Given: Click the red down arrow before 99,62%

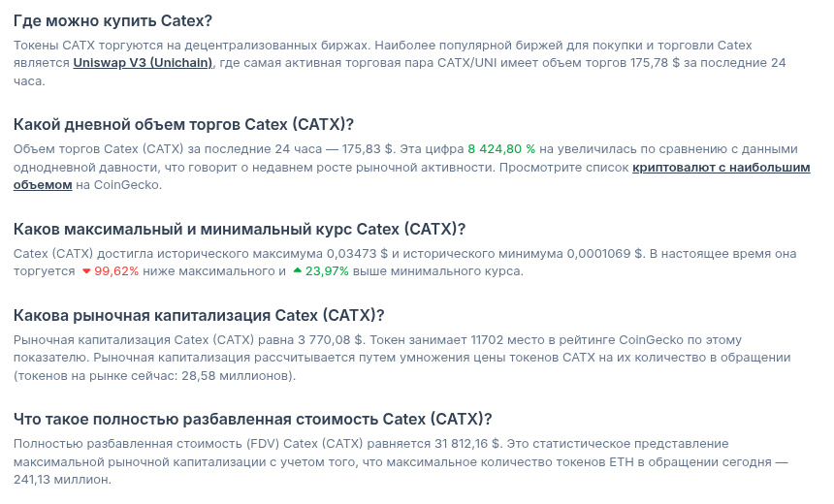Looking at the screenshot, I should click(86, 271).
